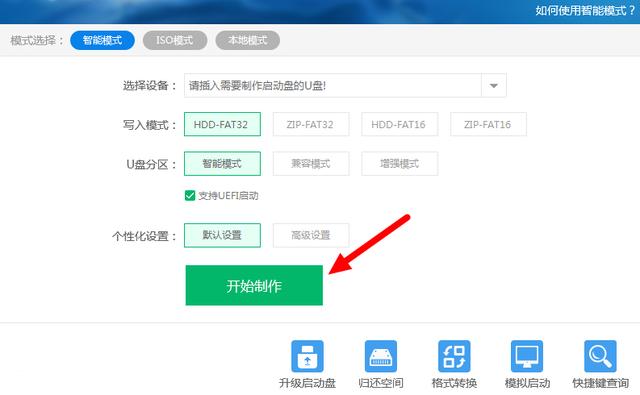Select HDD-FAT32 write mode
Image resolution: width=640 pixels, height=395 pixels.
click(x=222, y=124)
